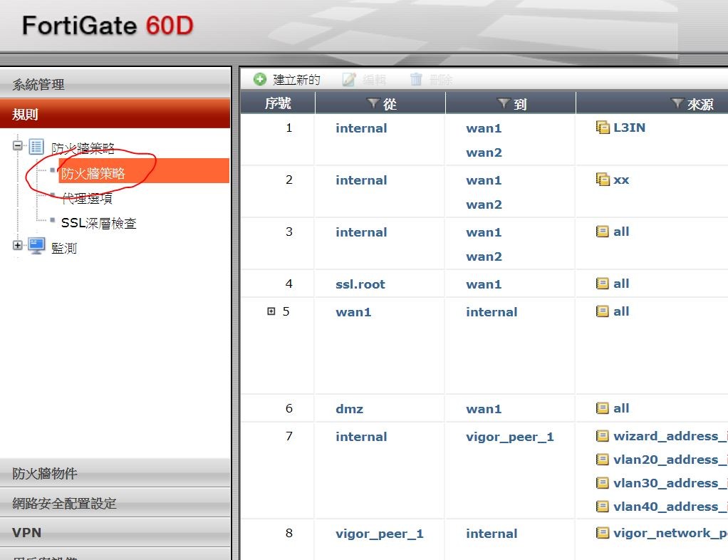Click the icon beside vlan20_address entry

(x=602, y=460)
